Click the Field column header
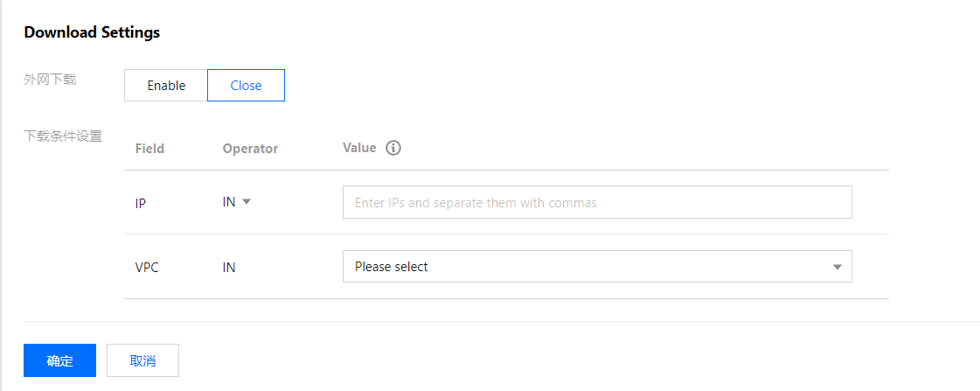This screenshot has height=391, width=980. [x=149, y=149]
